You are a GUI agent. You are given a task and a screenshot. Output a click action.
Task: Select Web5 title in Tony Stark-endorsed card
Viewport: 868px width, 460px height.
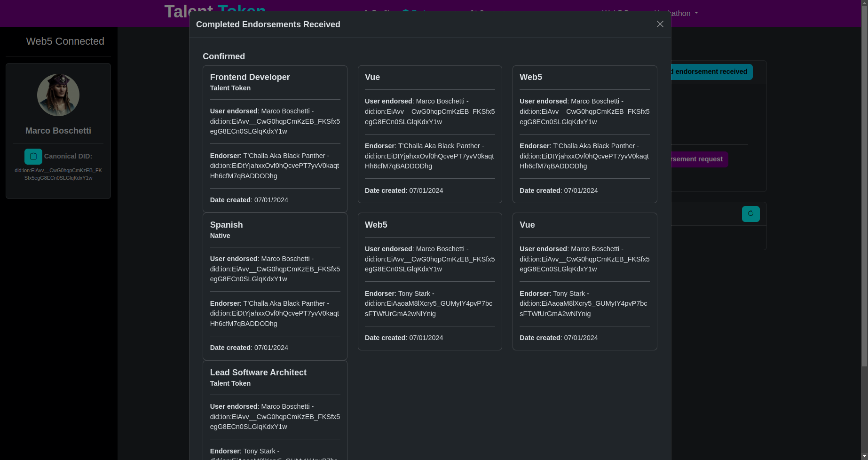pyautogui.click(x=376, y=225)
